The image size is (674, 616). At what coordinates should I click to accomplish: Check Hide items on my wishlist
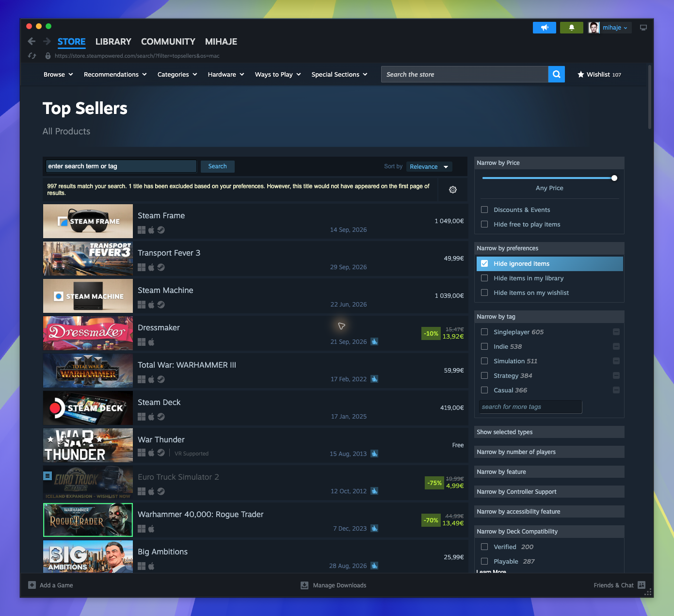point(484,292)
